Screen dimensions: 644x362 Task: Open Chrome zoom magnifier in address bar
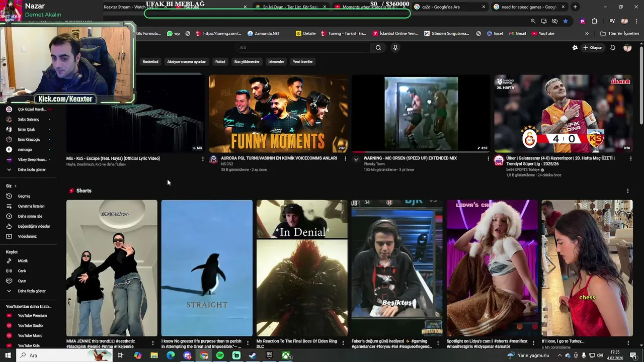(x=533, y=21)
